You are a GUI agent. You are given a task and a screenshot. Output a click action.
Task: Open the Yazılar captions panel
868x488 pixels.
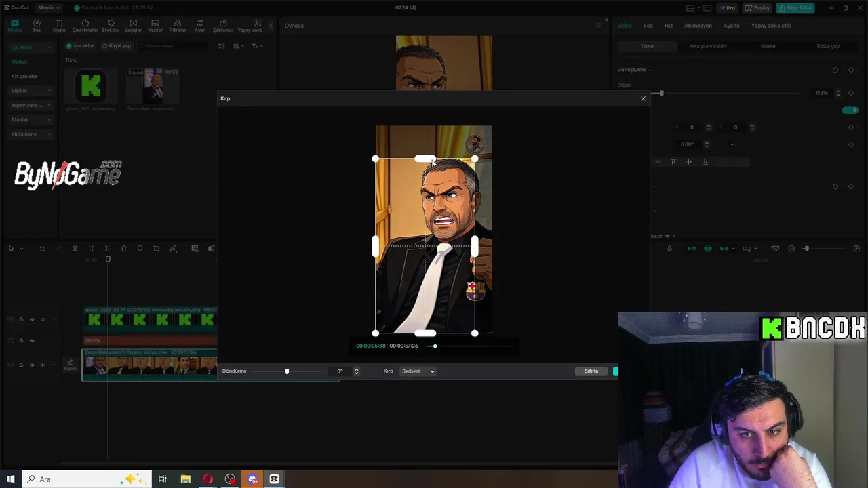[155, 26]
